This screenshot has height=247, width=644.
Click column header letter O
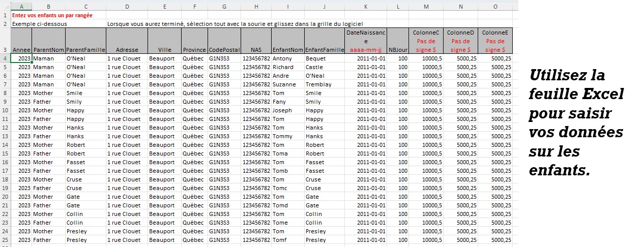click(x=495, y=6)
